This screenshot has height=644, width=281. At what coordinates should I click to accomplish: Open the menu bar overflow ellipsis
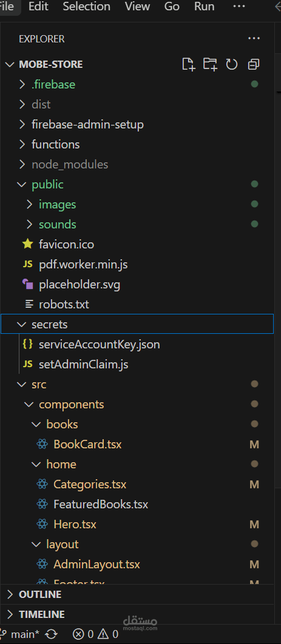point(239,7)
